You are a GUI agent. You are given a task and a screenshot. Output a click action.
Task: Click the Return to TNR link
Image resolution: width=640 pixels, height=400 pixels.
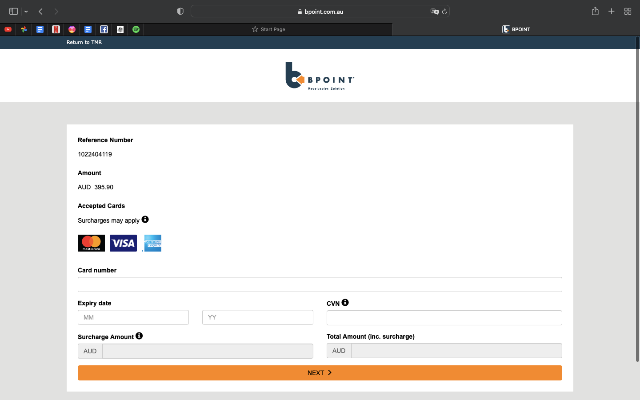click(x=84, y=42)
